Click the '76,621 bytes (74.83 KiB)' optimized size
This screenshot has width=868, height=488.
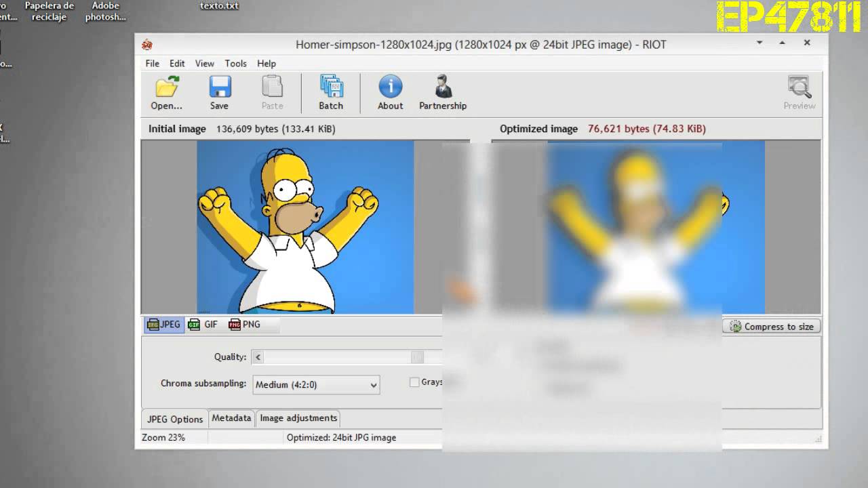pyautogui.click(x=647, y=129)
